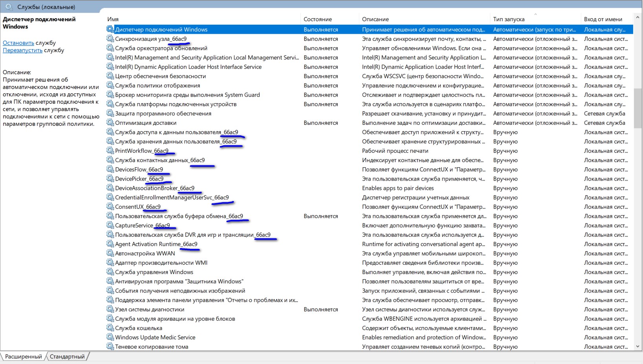Click gear icon beside PrintWorkflow_66ac9

click(110, 150)
